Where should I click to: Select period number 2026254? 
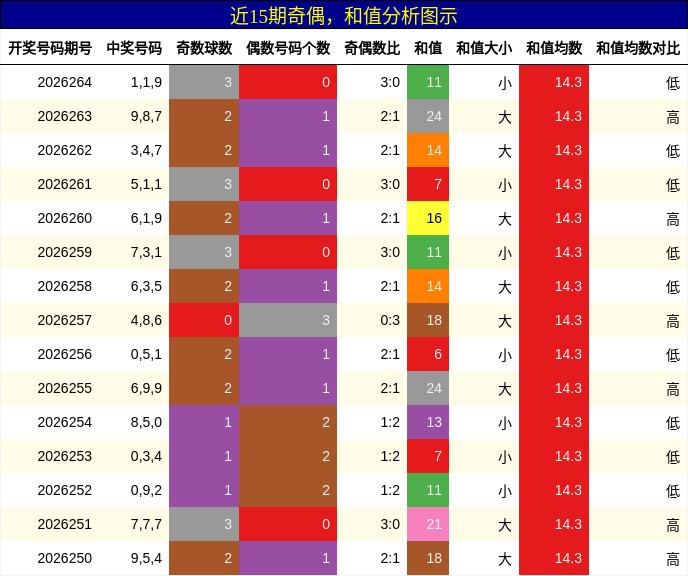(x=64, y=422)
